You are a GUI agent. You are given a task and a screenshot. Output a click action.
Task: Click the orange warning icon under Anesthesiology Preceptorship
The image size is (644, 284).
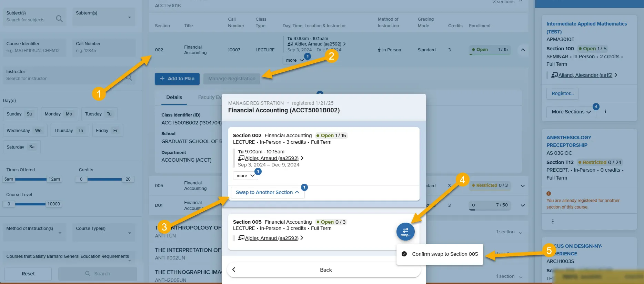(x=549, y=193)
